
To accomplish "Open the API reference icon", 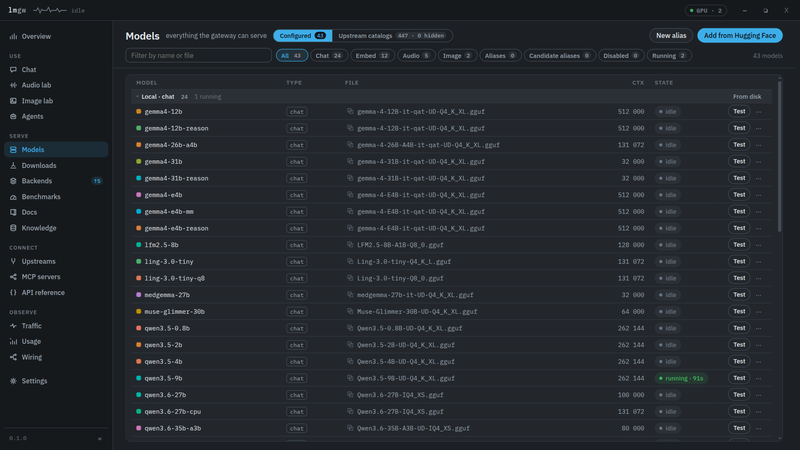I will (x=13, y=292).
